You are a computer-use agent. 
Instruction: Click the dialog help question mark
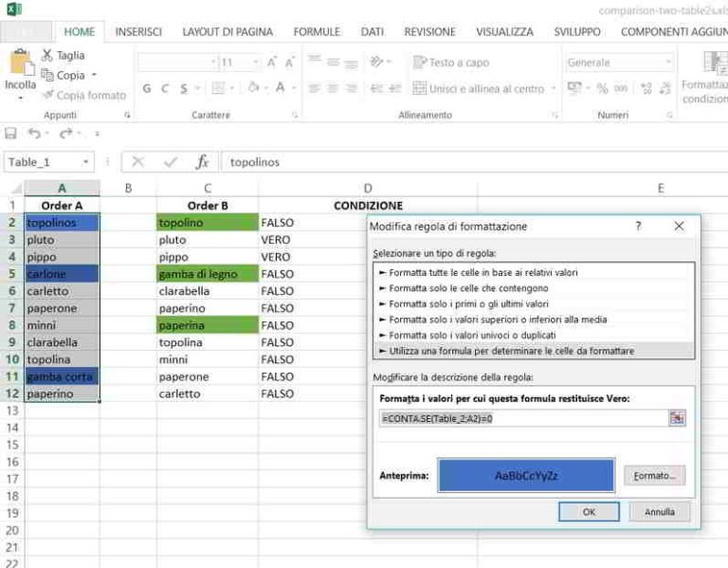pos(638,227)
